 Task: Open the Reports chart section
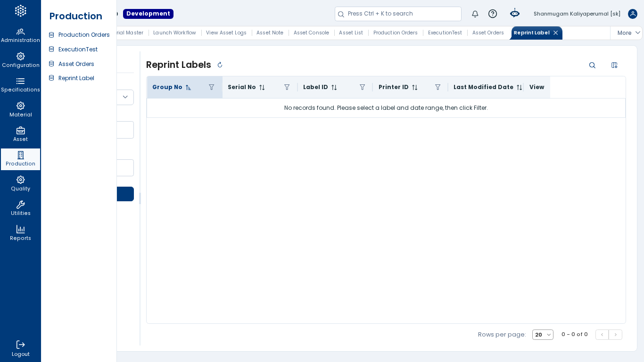(20, 233)
